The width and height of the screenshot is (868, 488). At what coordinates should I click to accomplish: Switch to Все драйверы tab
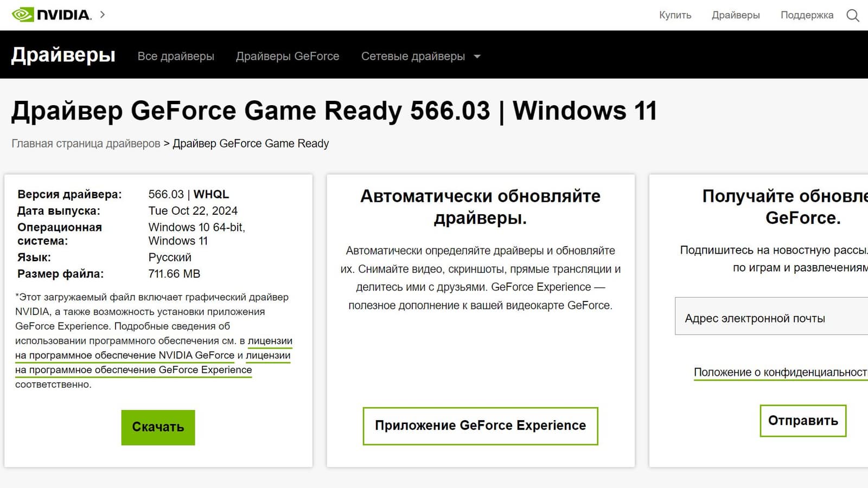pyautogui.click(x=176, y=56)
